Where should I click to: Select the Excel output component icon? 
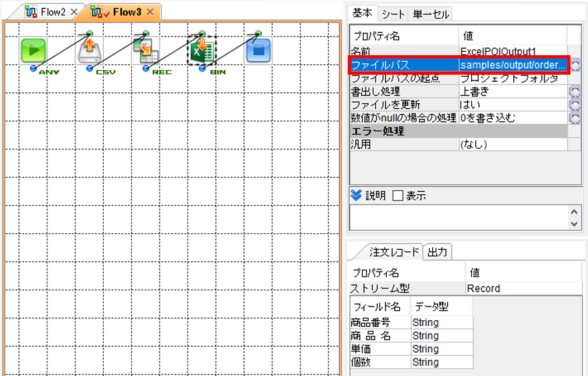pyautogui.click(x=202, y=50)
